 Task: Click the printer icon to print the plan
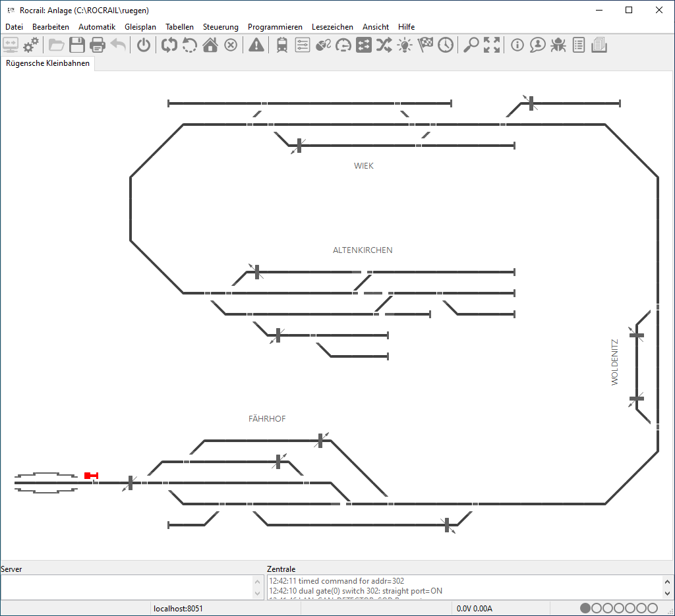point(98,45)
